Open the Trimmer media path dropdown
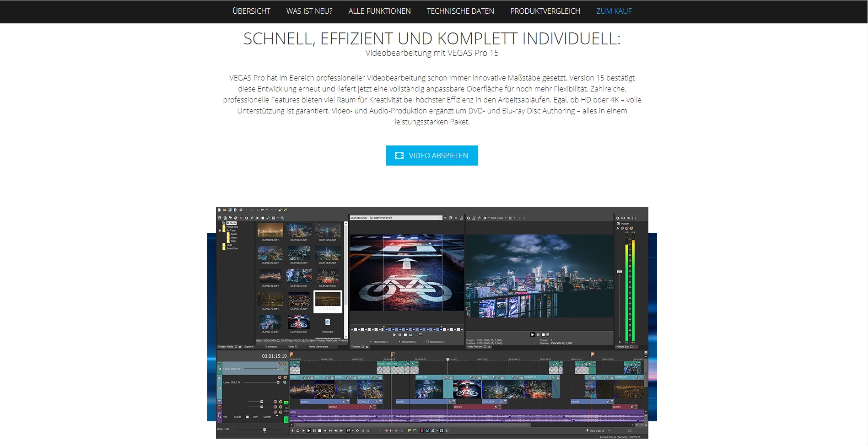The width and height of the screenshot is (868, 446). (x=440, y=218)
